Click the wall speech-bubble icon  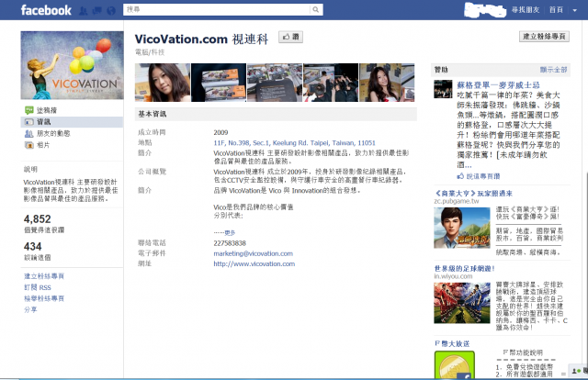(x=29, y=110)
